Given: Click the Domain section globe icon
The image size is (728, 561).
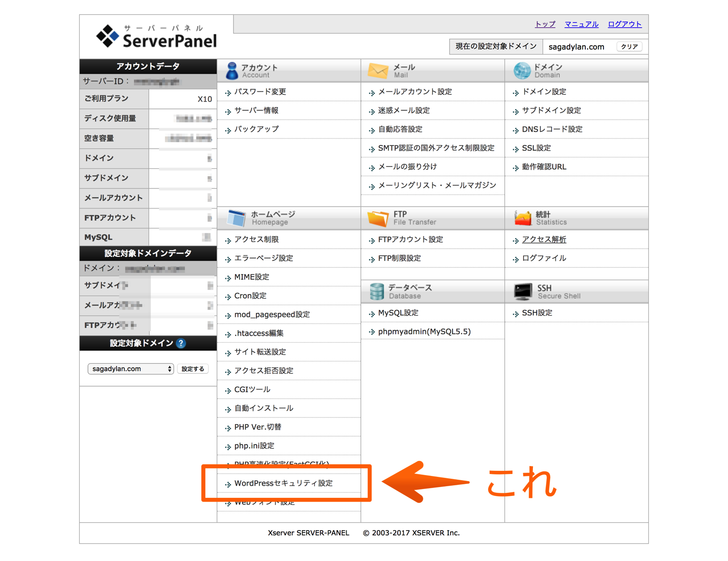Looking at the screenshot, I should click(522, 71).
